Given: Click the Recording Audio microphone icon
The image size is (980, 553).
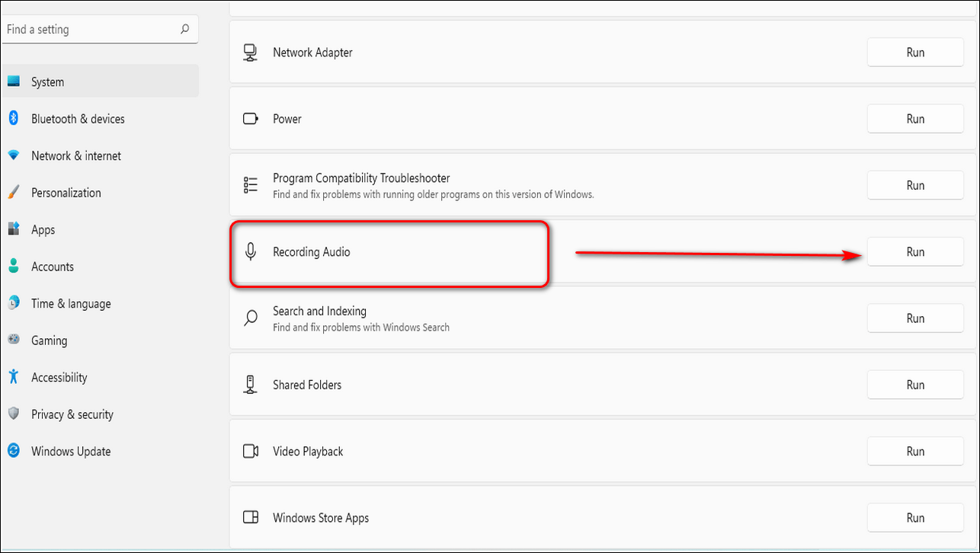Looking at the screenshot, I should click(250, 251).
